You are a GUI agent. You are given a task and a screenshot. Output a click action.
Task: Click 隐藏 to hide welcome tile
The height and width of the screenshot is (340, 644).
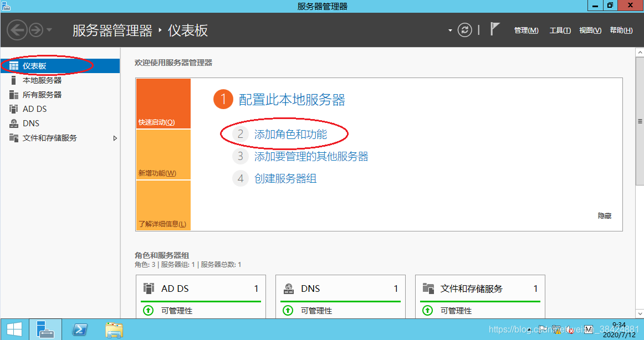(605, 216)
